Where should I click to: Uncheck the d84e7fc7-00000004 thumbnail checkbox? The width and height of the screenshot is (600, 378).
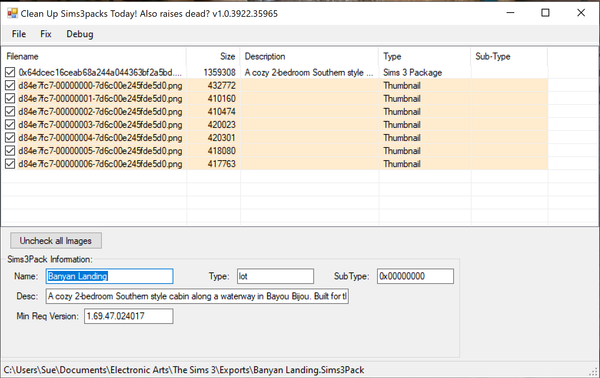pos(10,138)
